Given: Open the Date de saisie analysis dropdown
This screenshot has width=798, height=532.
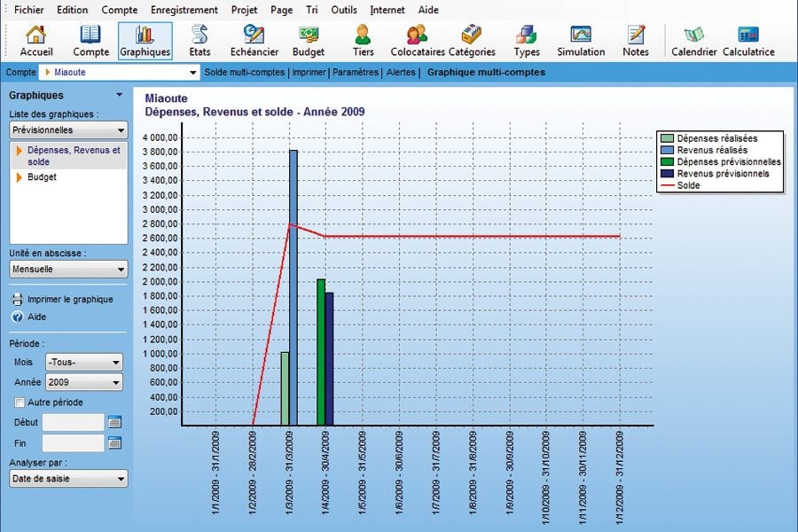Looking at the screenshot, I should pyautogui.click(x=68, y=479).
